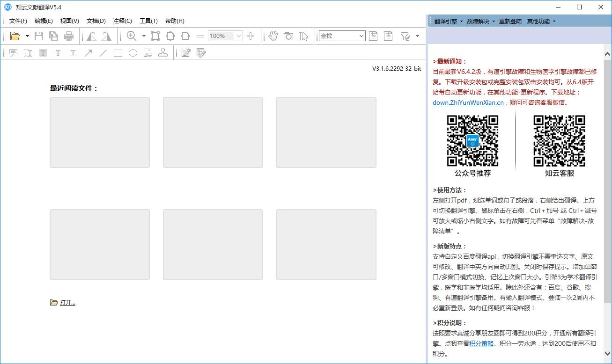612x364 pixels.
Task: Click the printer icon
Action: click(69, 36)
